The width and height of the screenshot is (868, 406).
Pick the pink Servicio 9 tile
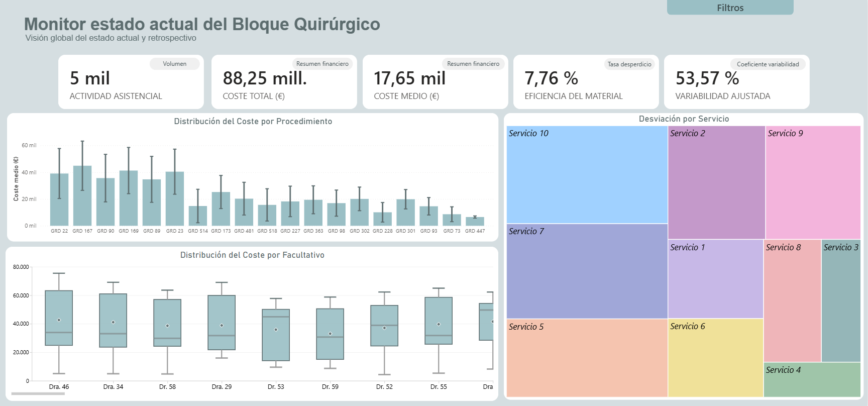(813, 182)
